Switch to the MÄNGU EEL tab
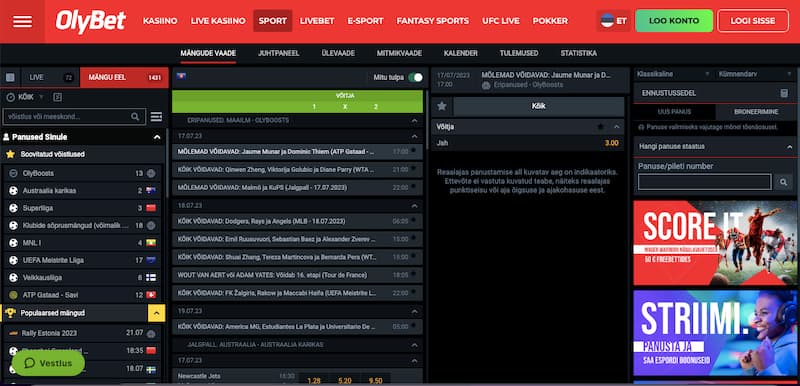 [x=124, y=78]
